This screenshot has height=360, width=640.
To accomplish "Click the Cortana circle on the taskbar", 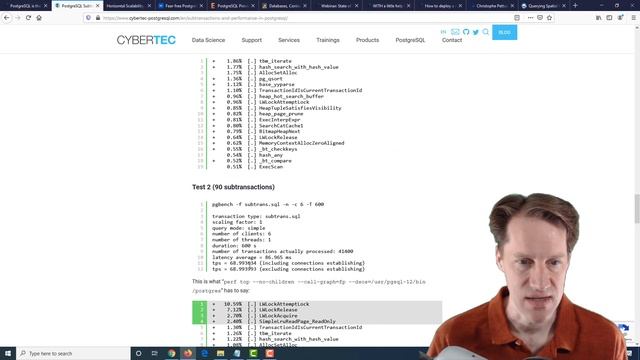I will tap(138, 353).
